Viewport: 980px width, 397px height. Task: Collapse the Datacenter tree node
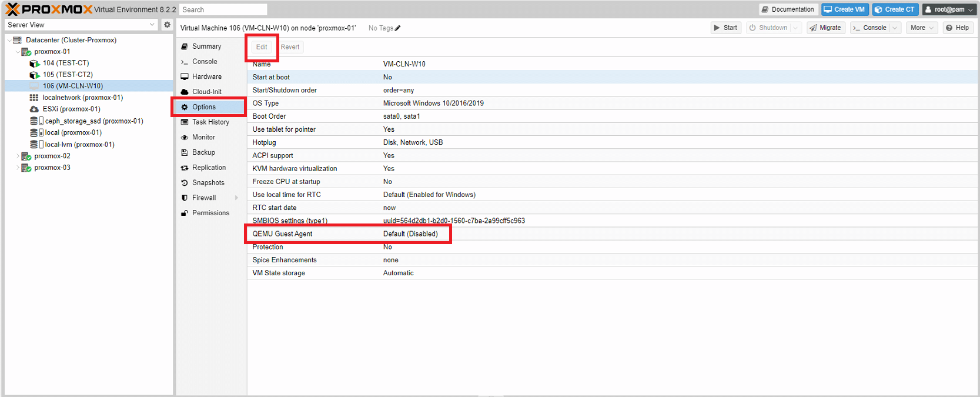point(9,40)
